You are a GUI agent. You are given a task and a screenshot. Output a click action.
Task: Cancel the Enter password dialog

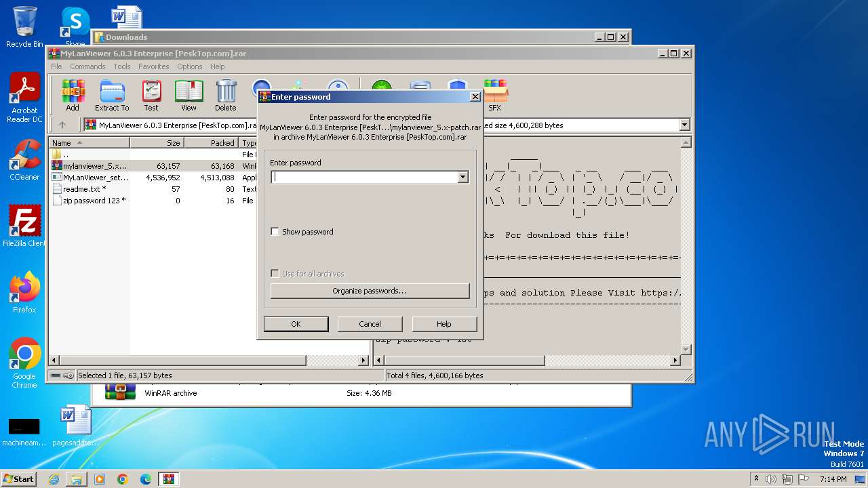click(x=370, y=324)
